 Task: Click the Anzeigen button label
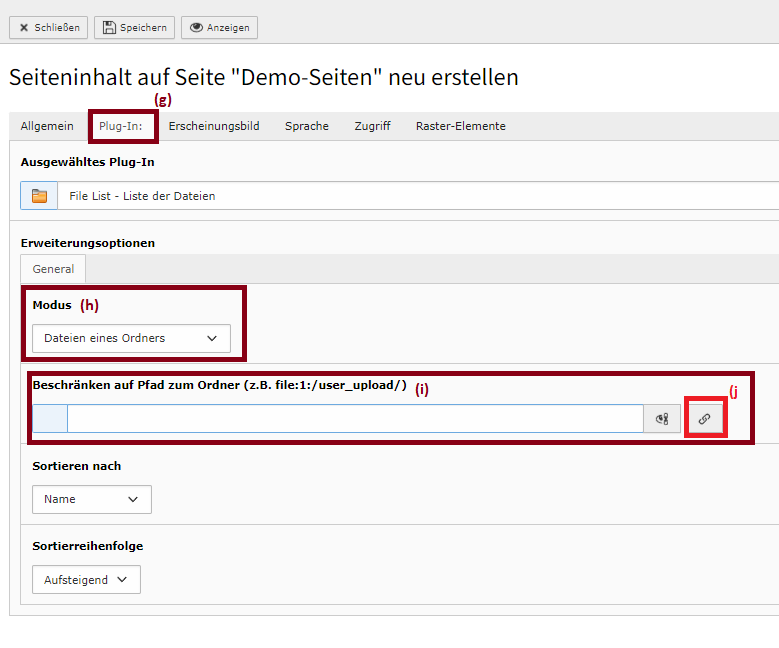229,28
